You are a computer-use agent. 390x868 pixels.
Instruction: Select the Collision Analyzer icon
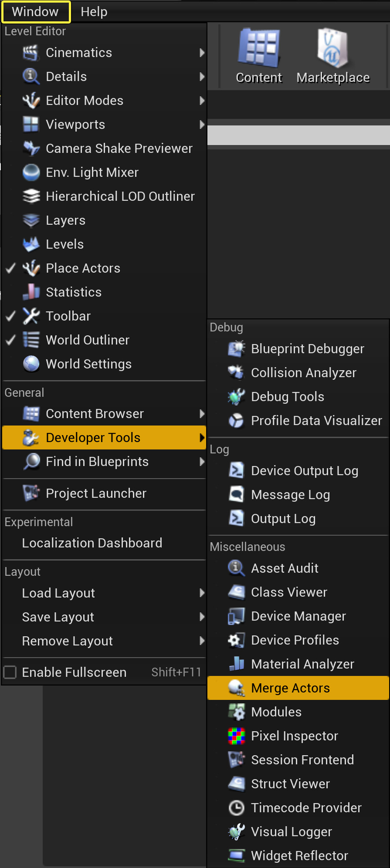coord(237,373)
